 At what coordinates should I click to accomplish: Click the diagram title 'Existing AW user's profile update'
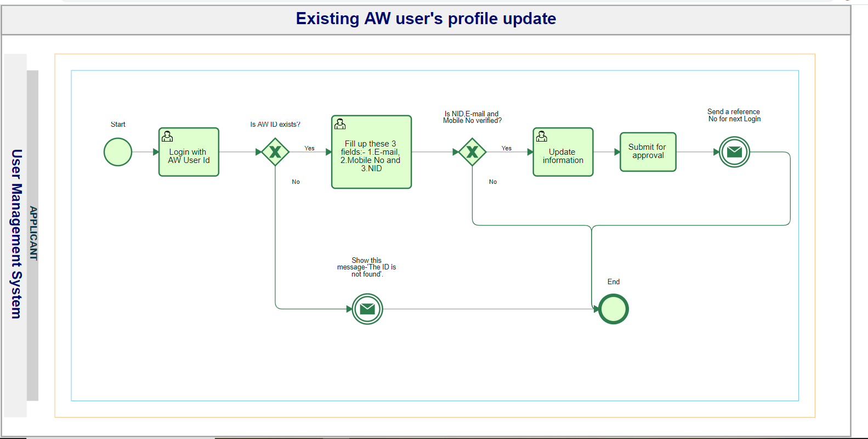tap(426, 19)
